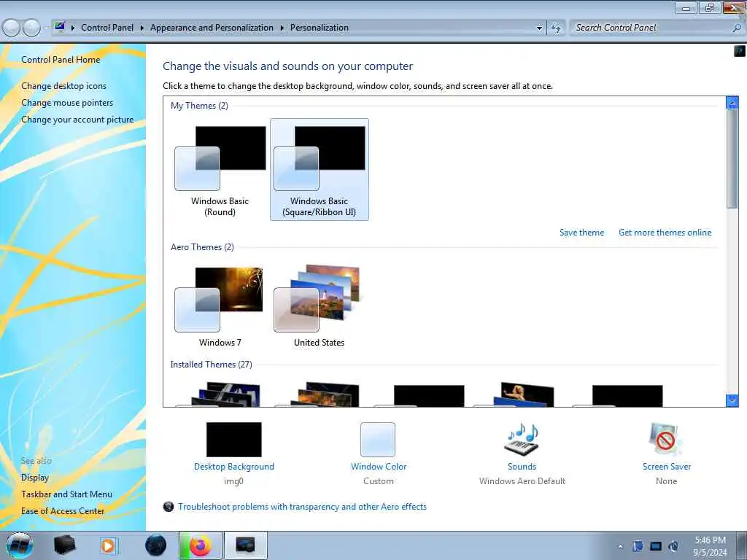Click the Desktop Background text link
The height and width of the screenshot is (560, 747).
pyautogui.click(x=234, y=466)
